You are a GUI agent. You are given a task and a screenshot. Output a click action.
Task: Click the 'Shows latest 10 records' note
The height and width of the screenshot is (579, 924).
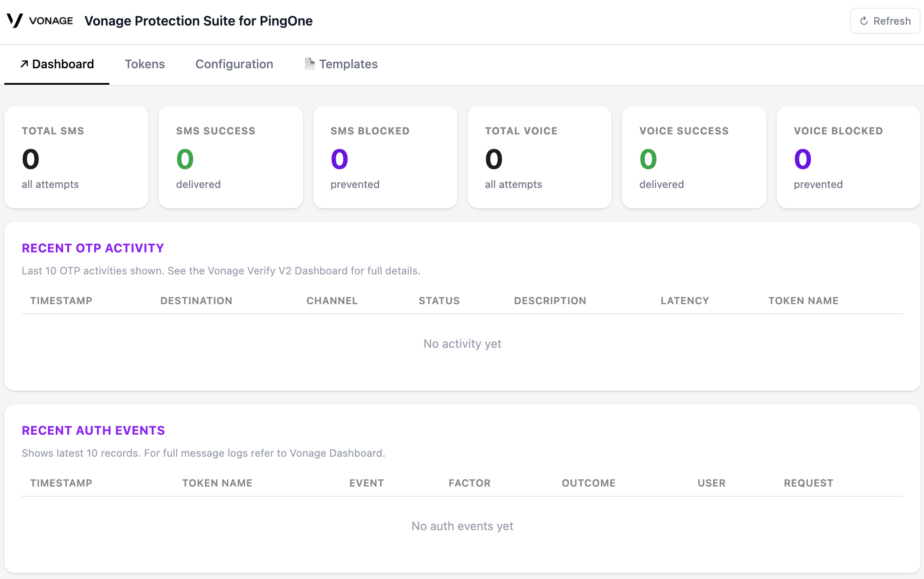tap(203, 453)
